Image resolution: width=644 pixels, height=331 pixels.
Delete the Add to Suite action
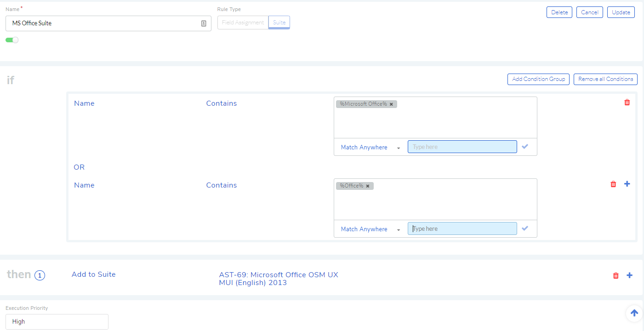pos(616,275)
